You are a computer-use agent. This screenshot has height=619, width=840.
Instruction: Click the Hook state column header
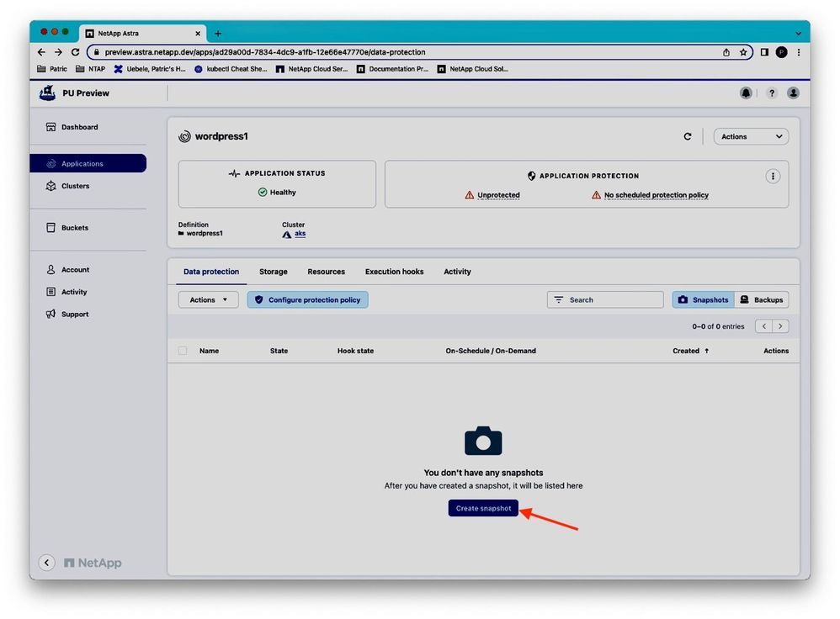click(x=356, y=351)
